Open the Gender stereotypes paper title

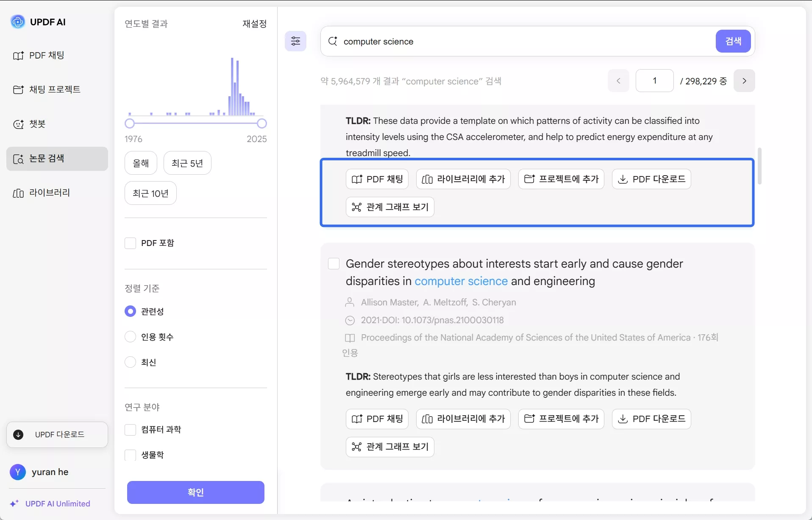514,272
